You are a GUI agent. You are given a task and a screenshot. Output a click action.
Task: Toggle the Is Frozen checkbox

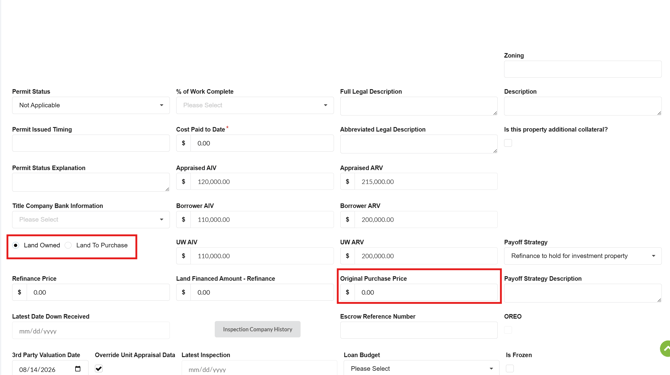[x=509, y=368]
